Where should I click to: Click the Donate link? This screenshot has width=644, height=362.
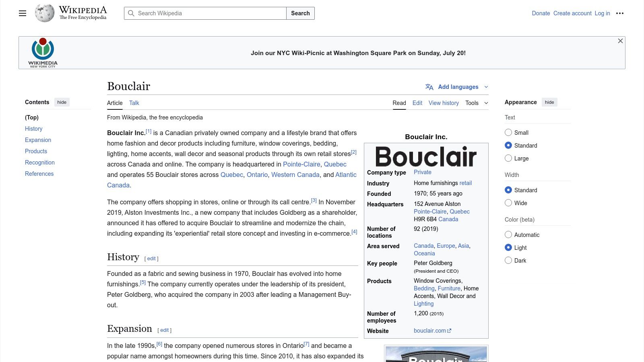coord(541,13)
